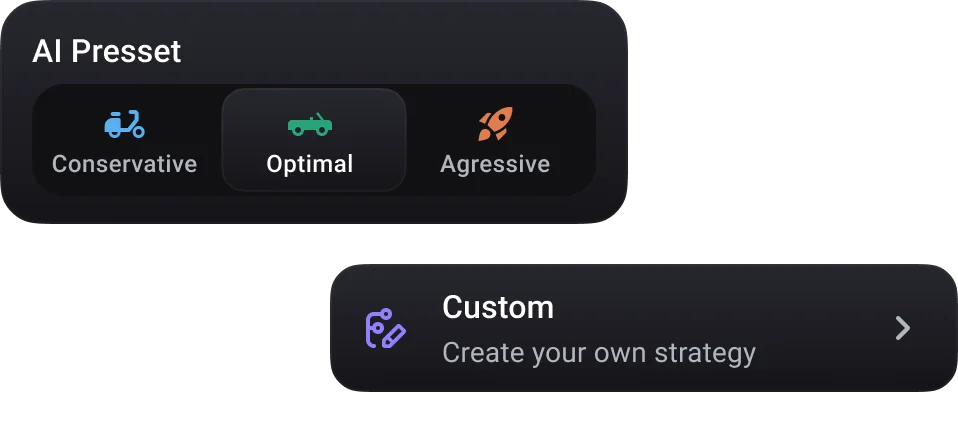Click the "Create your own strategy" text
The image size is (958, 440).
point(598,353)
